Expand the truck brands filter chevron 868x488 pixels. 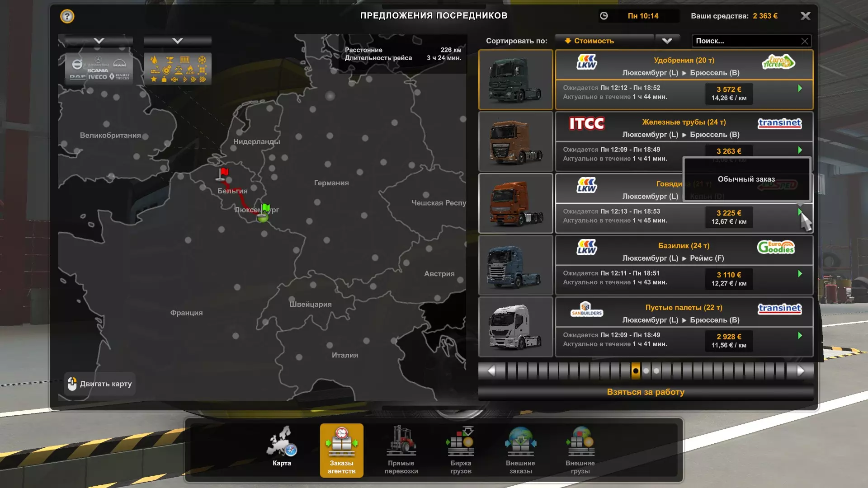(x=99, y=41)
